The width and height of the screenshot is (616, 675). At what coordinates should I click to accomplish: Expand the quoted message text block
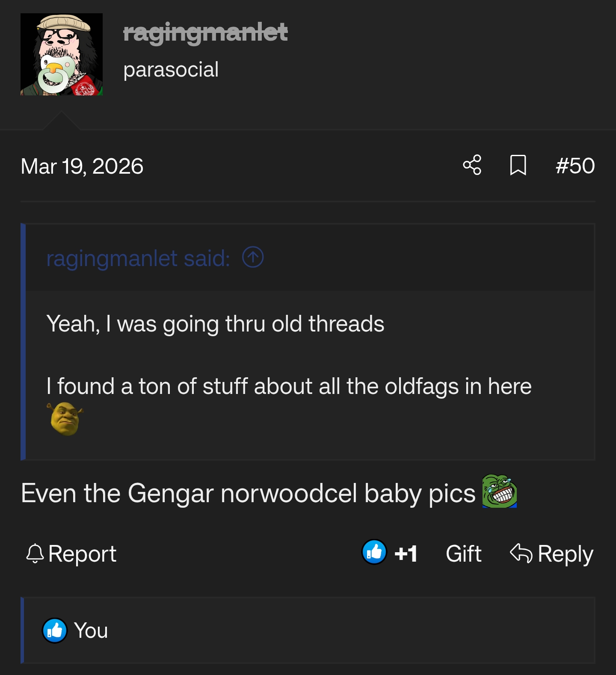(310, 375)
